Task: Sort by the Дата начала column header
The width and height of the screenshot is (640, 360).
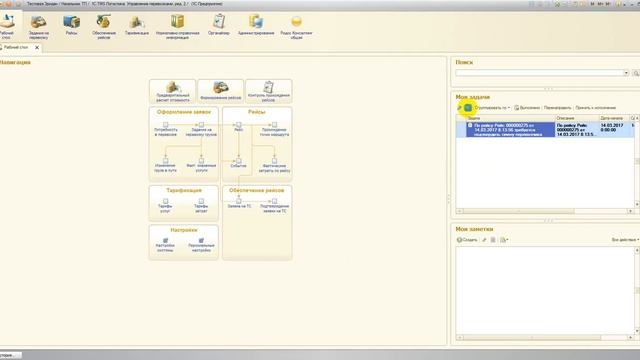Action: [614, 118]
